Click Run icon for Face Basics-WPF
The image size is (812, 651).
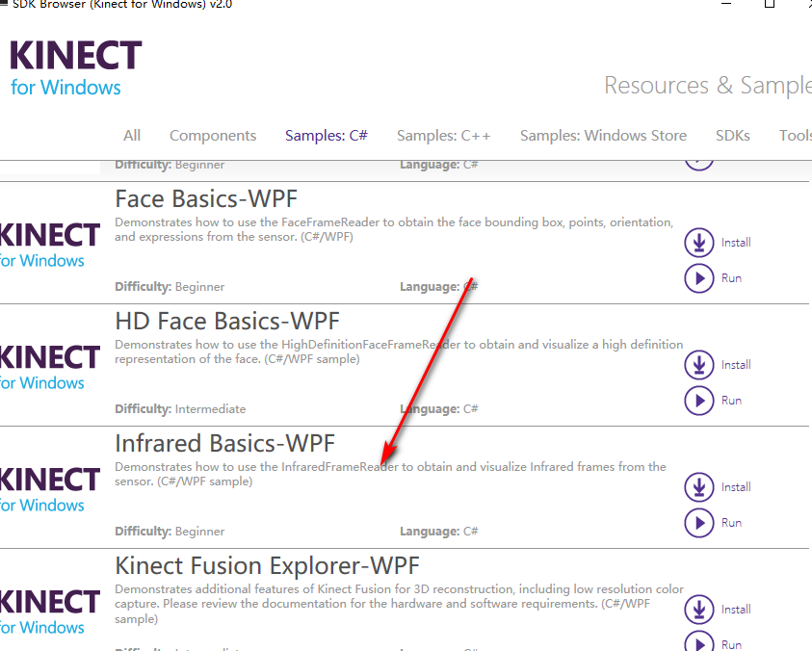point(699,278)
